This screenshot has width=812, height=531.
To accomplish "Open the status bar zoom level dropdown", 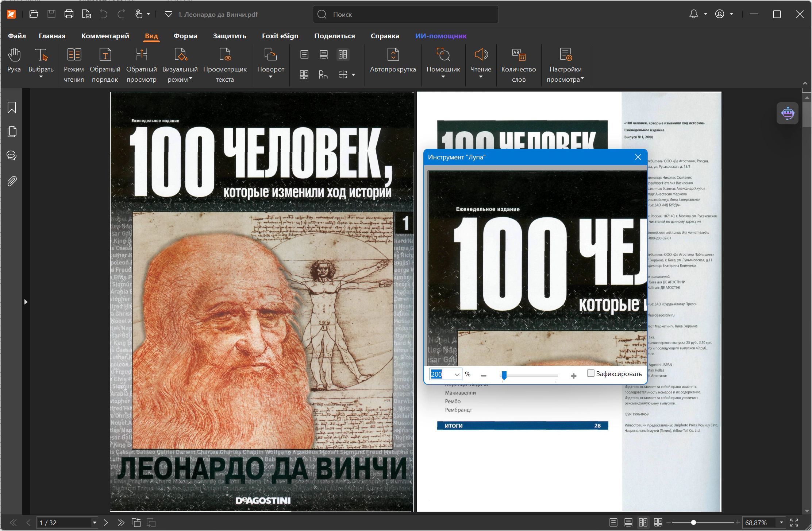I will click(x=781, y=523).
